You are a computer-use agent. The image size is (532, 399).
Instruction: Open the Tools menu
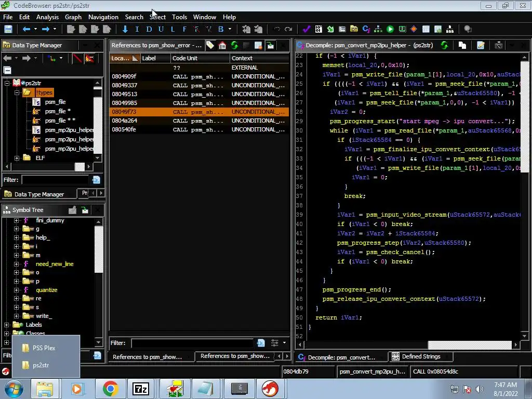coord(179,17)
